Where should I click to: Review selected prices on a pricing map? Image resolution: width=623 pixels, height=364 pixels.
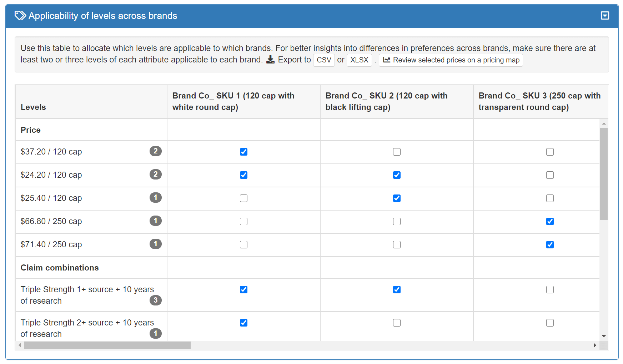(451, 60)
